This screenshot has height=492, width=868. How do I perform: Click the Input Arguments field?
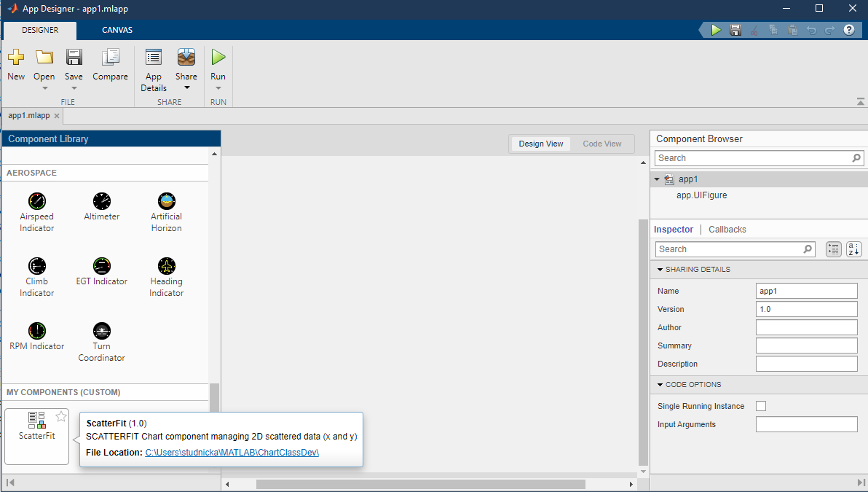(807, 424)
